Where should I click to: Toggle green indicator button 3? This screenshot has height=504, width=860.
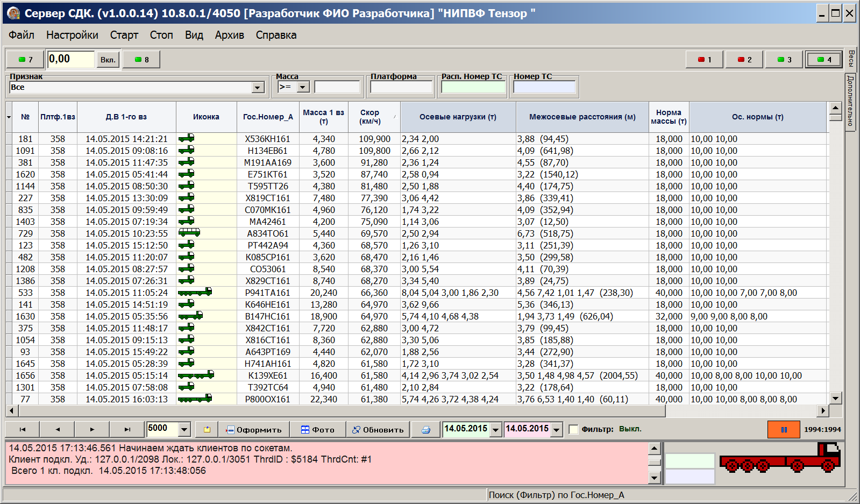784,60
